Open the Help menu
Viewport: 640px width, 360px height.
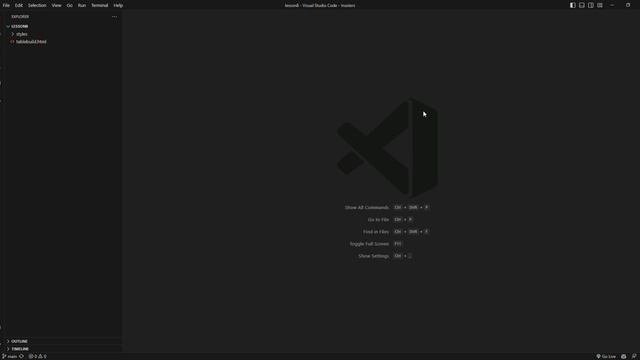click(118, 5)
